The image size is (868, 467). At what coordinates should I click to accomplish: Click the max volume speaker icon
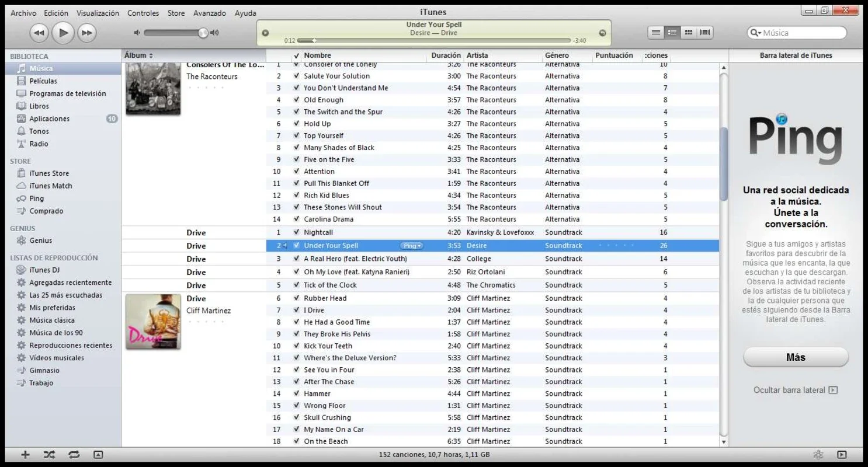click(214, 33)
